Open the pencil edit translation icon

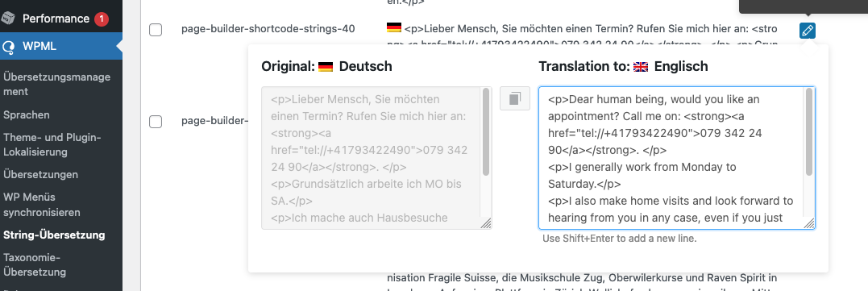coord(807,31)
